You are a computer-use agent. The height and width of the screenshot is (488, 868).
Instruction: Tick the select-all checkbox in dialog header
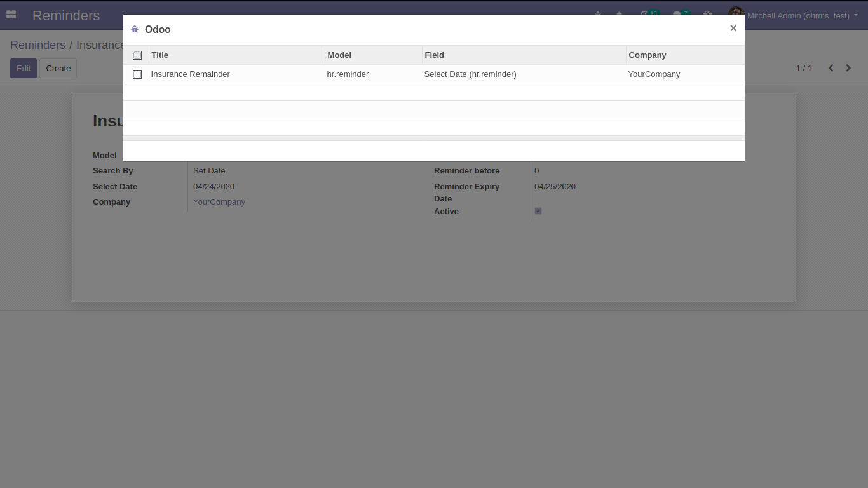[x=137, y=55]
